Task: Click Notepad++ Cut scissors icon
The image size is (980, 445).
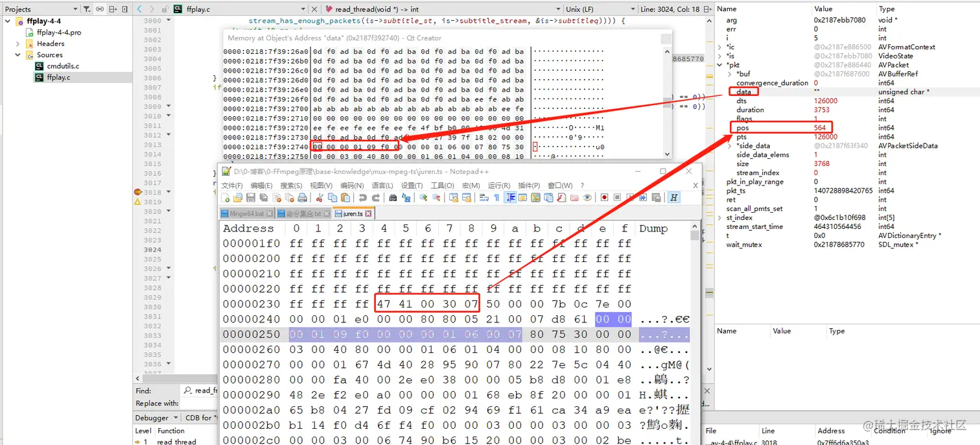Action: [320, 198]
